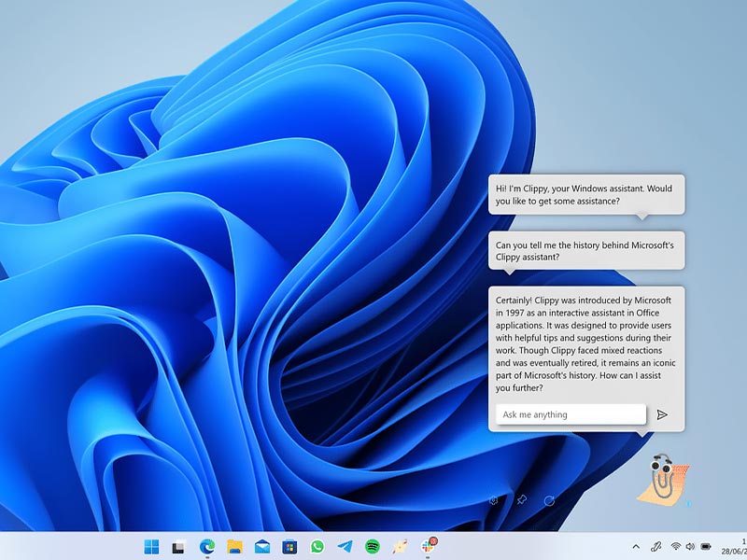Click the pen tray icon
This screenshot has width=747, height=560.
tap(656, 546)
